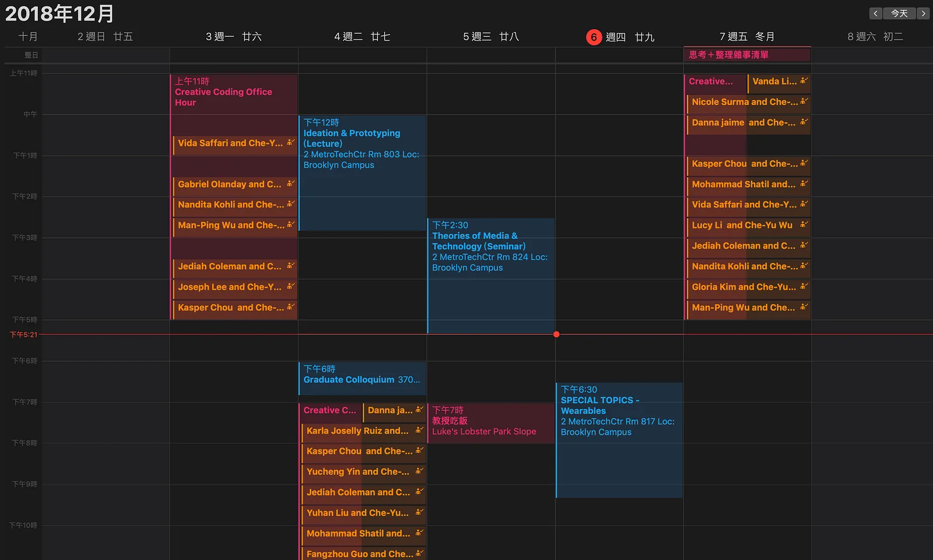Click attendee icon on Lucy Li event
Image resolution: width=933 pixels, height=560 pixels.
point(804,224)
